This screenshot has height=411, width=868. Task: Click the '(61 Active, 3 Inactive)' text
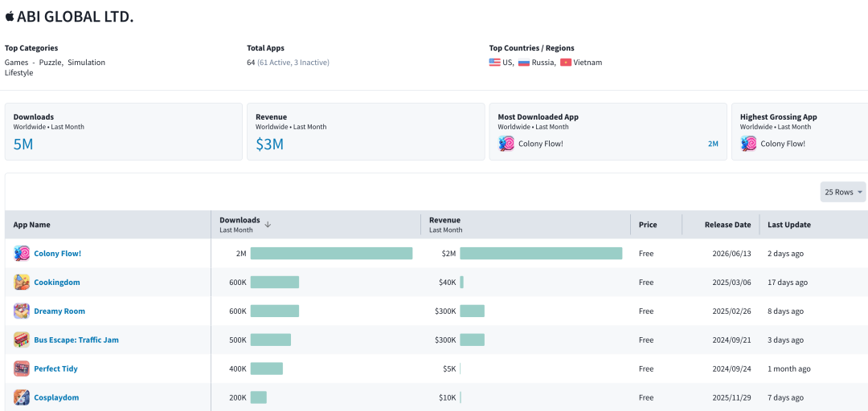(x=293, y=63)
